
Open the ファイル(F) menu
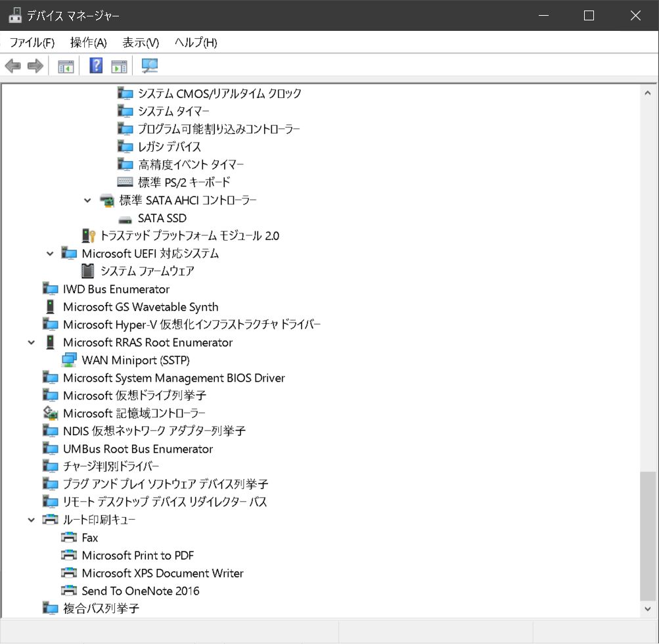[32, 43]
